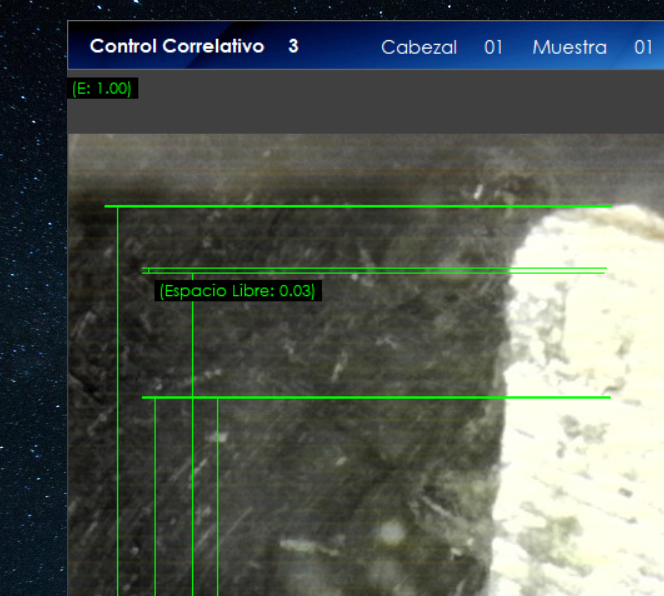Click the second short vertical green line
This screenshot has width=664, height=596.
tap(155, 500)
